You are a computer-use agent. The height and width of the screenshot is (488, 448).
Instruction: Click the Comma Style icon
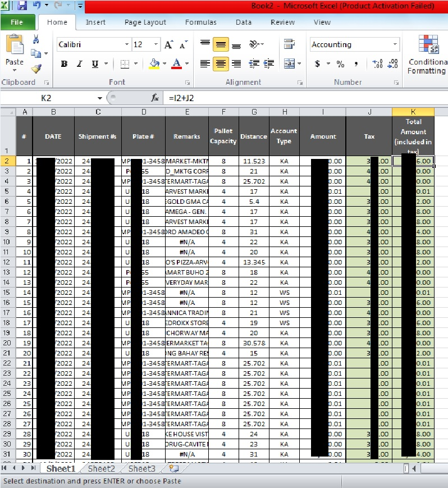pyautogui.click(x=356, y=64)
